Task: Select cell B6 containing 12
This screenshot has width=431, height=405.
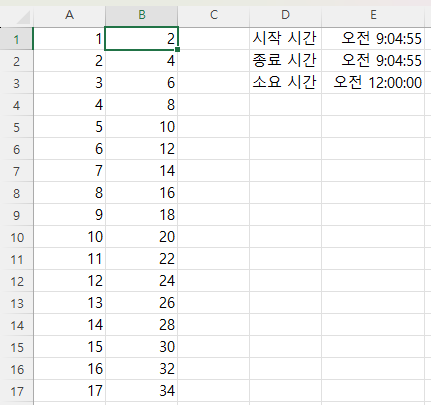Action: click(142, 149)
